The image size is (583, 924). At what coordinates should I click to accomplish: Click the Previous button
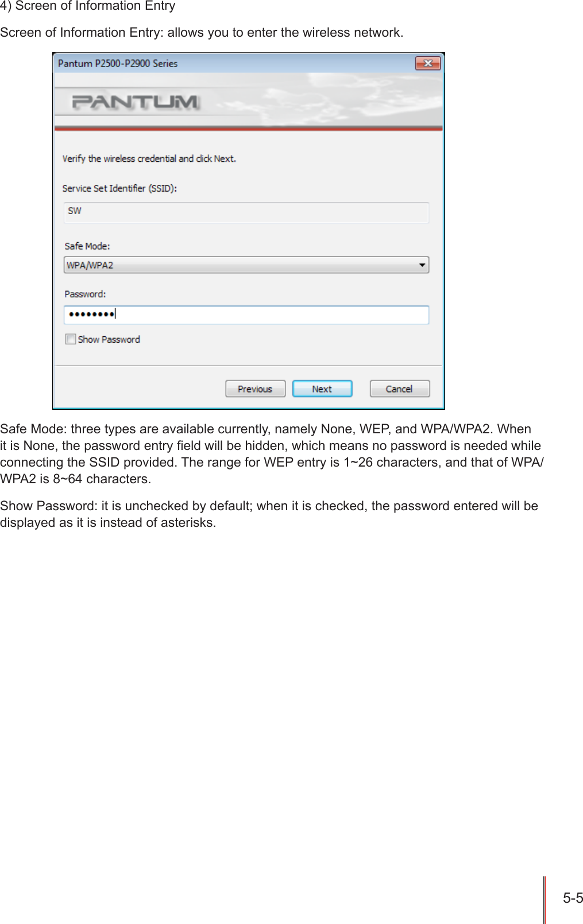tap(255, 389)
